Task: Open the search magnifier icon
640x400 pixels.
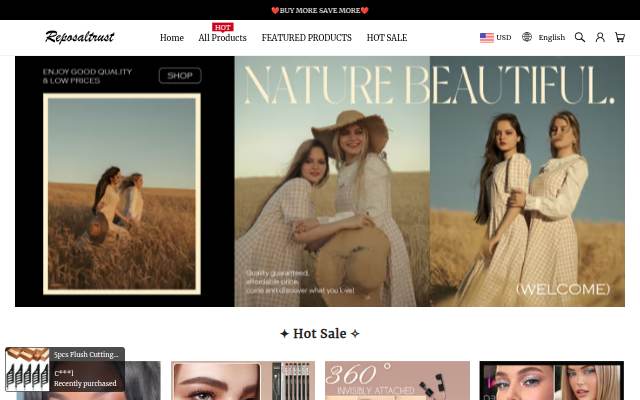Action: pos(580,38)
